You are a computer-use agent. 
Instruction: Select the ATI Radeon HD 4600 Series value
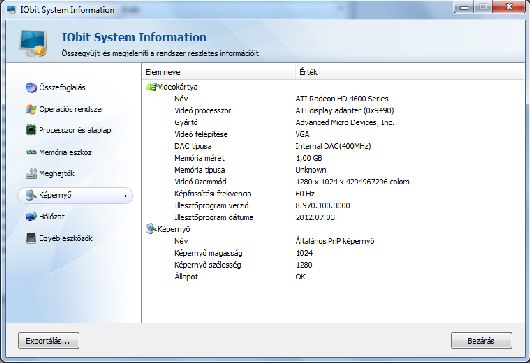pos(342,99)
